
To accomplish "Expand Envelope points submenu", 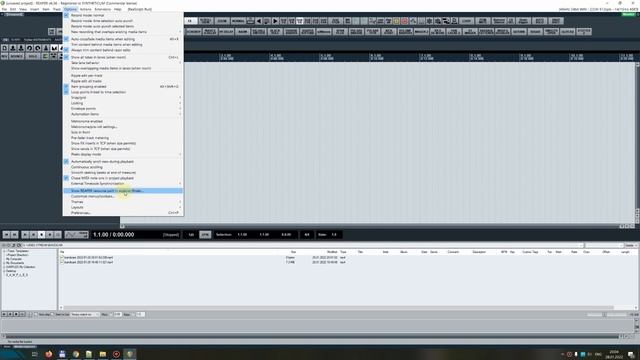I will coord(123,109).
